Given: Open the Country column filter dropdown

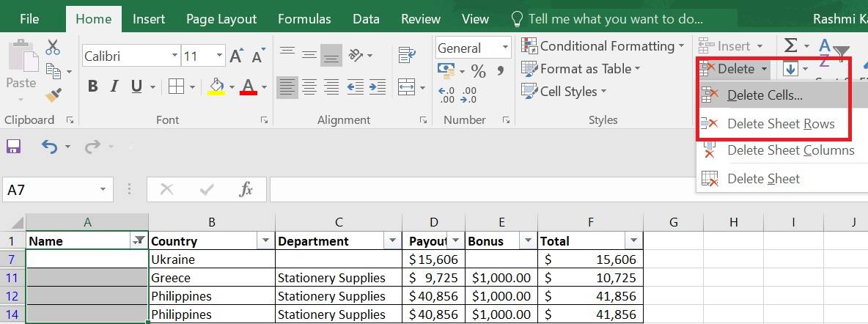Looking at the screenshot, I should coord(265,241).
